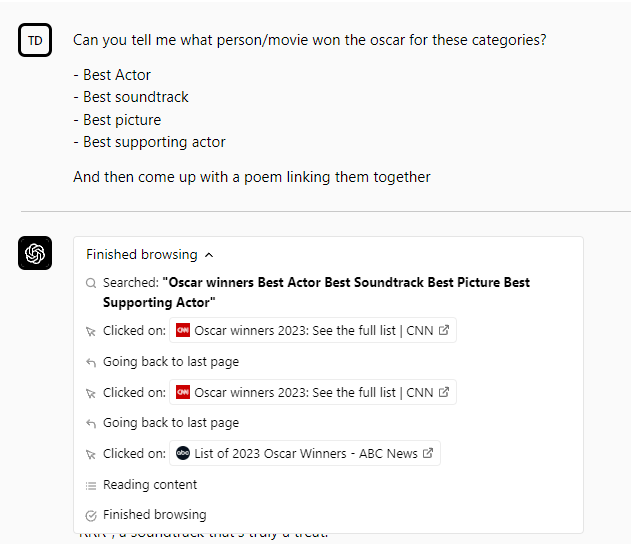Click the list icon beside Reading content
This screenshot has width=631, height=544.
(x=91, y=485)
